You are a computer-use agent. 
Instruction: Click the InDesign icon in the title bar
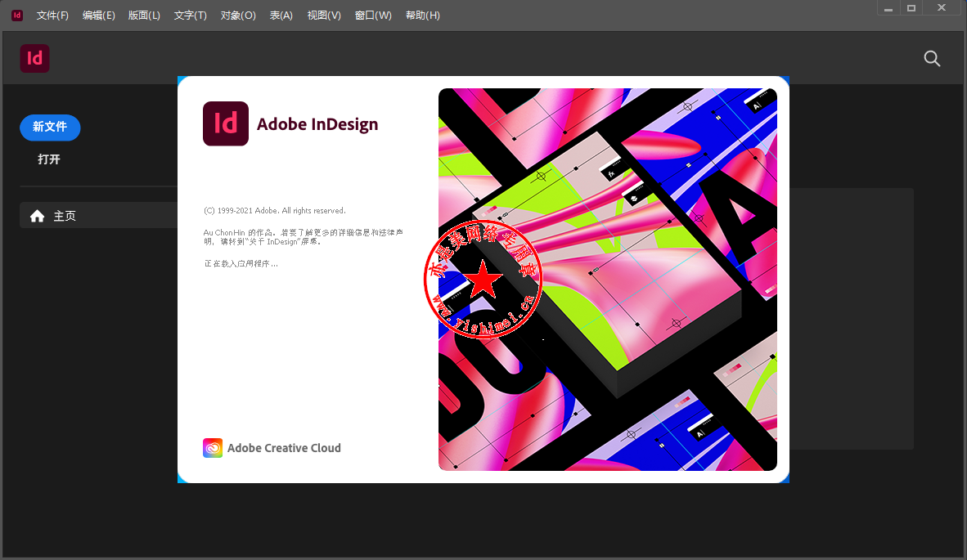click(17, 16)
